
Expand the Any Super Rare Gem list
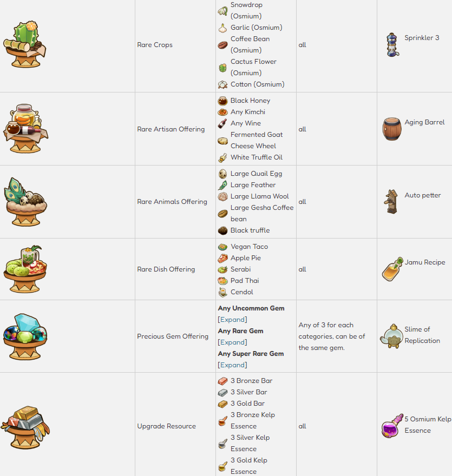click(232, 365)
